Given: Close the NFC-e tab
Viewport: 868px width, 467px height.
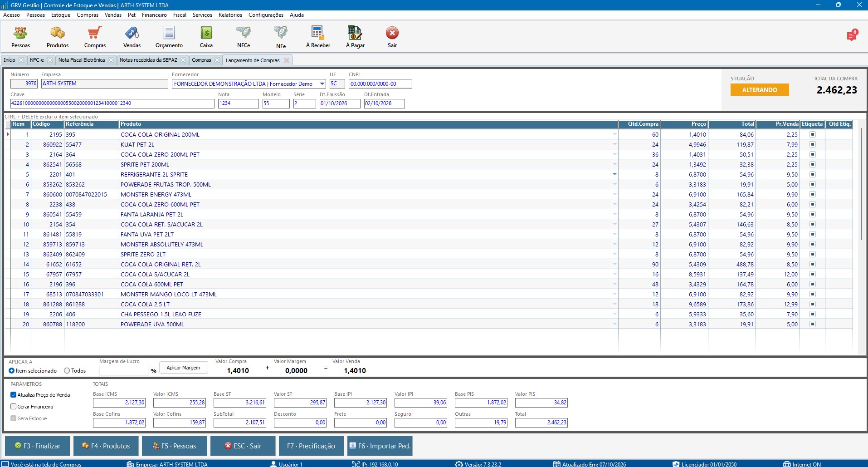Looking at the screenshot, I should [50, 60].
